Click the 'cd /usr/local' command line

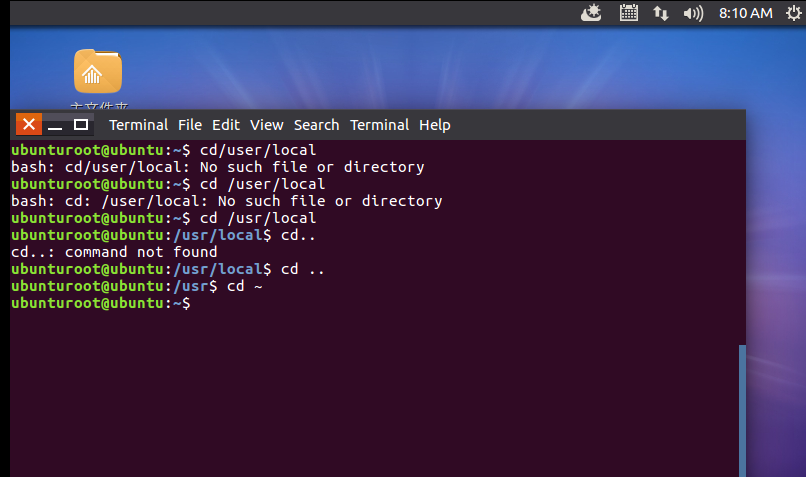click(x=163, y=218)
